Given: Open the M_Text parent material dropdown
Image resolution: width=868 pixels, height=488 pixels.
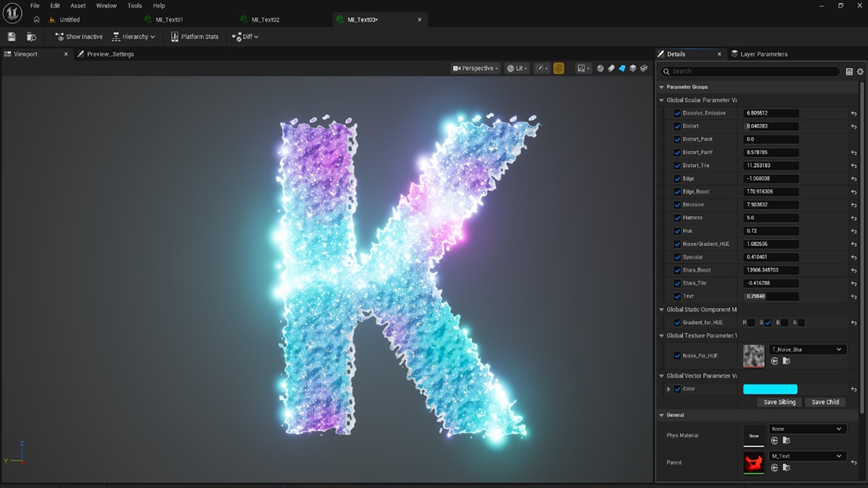Looking at the screenshot, I should click(x=808, y=455).
